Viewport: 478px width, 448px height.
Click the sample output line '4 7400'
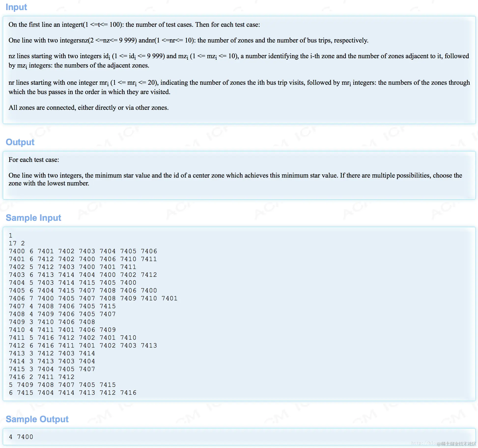tap(21, 437)
